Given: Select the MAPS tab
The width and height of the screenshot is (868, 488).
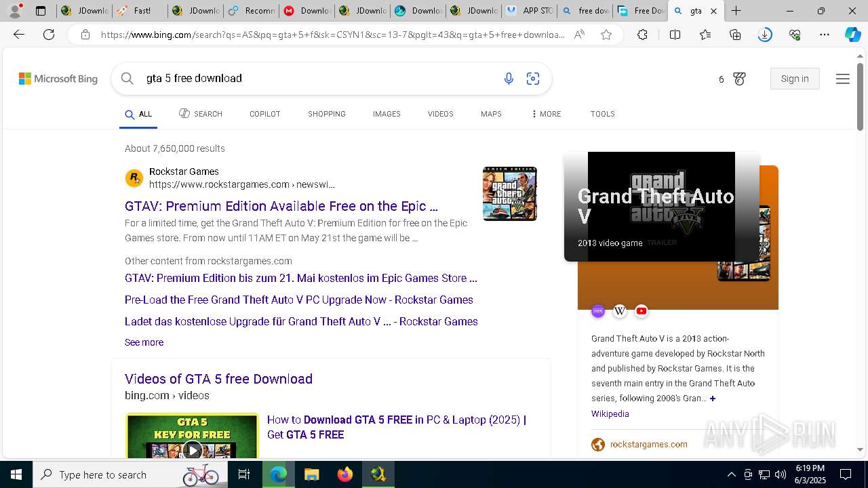Looking at the screenshot, I should (491, 114).
